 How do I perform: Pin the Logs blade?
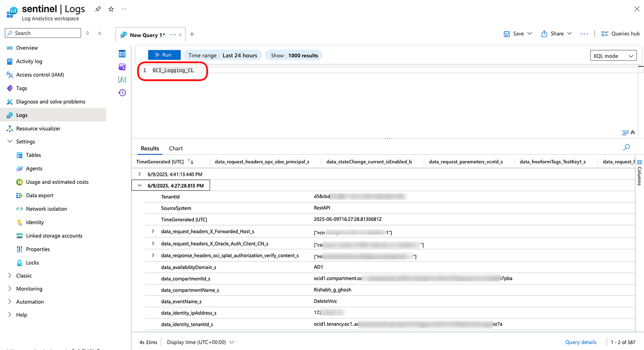[x=99, y=9]
